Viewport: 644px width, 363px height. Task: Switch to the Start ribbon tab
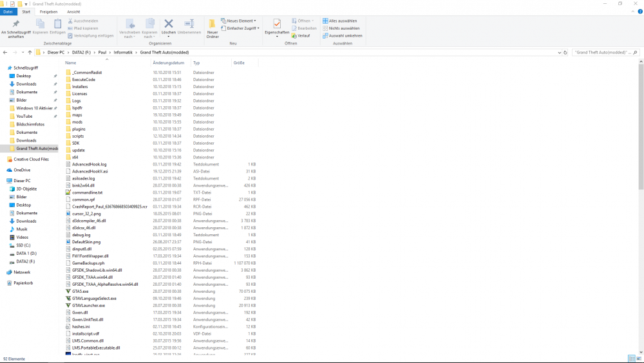tap(26, 12)
